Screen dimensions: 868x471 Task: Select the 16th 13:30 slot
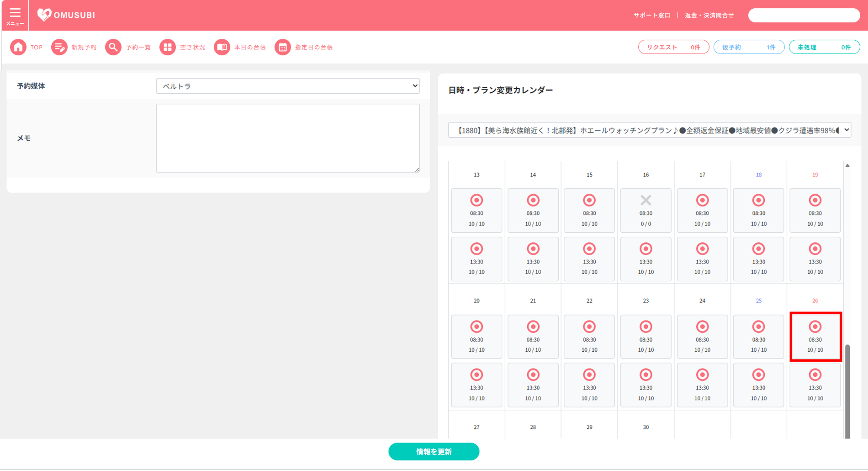point(646,259)
